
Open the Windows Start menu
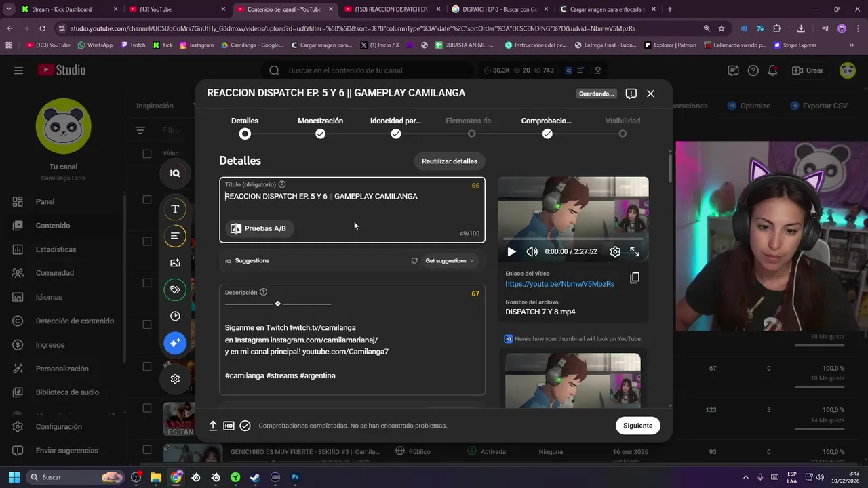14,477
